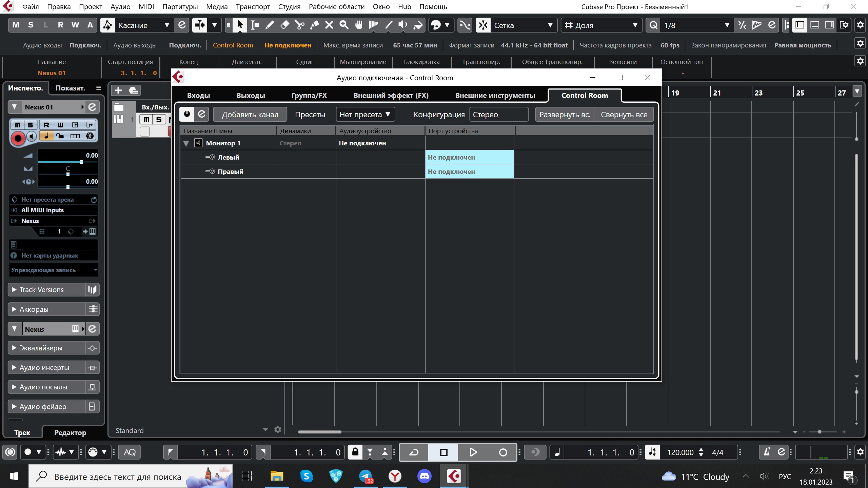Screen dimensions: 868x488
Task: Open the Студия menu
Action: [x=289, y=7]
